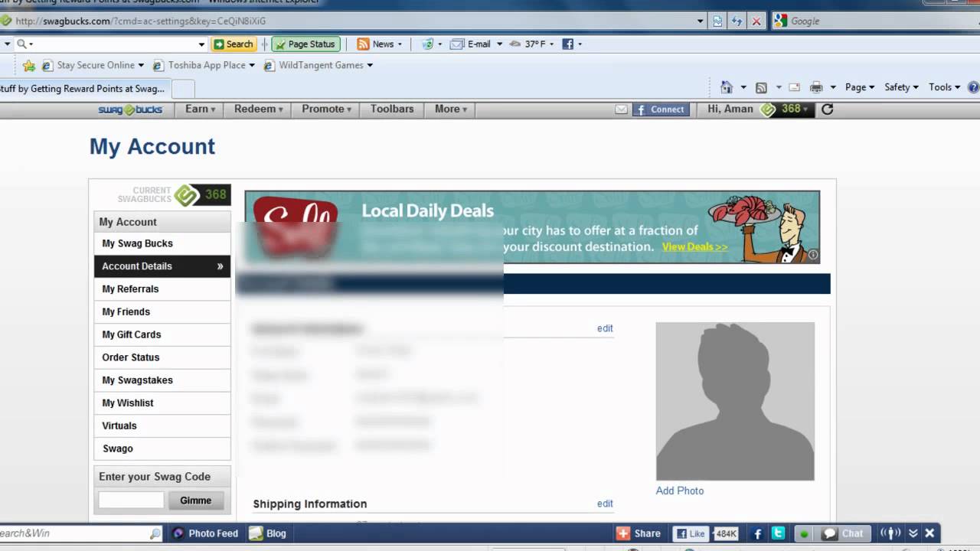Open My Referrals in sidebar
980x551 pixels.
[x=162, y=289]
